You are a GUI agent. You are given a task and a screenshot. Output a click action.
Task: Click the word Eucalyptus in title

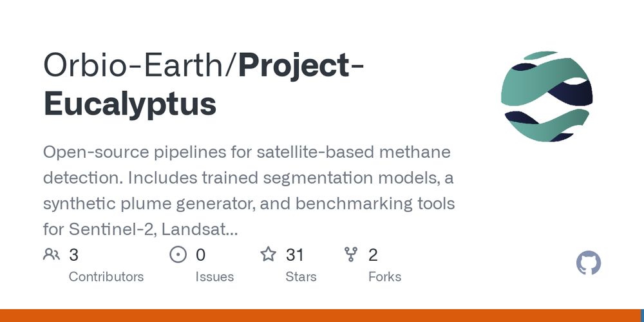(x=130, y=104)
